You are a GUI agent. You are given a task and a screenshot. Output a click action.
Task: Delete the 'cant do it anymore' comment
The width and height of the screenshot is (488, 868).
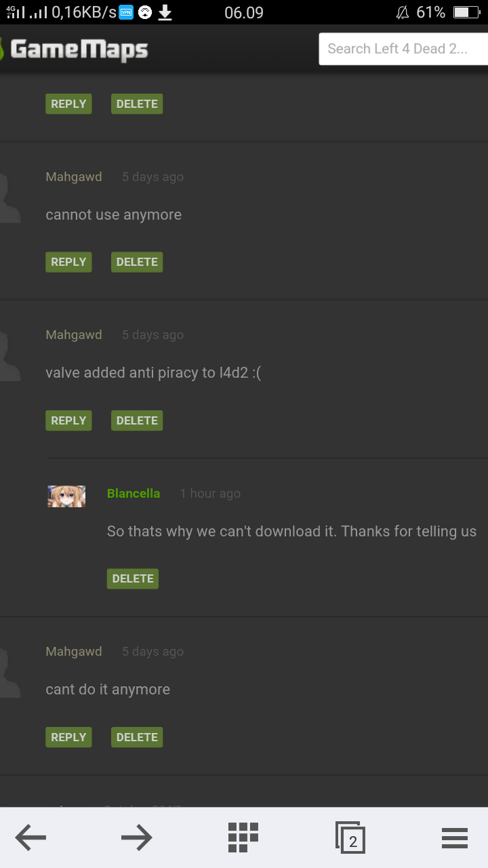click(137, 737)
